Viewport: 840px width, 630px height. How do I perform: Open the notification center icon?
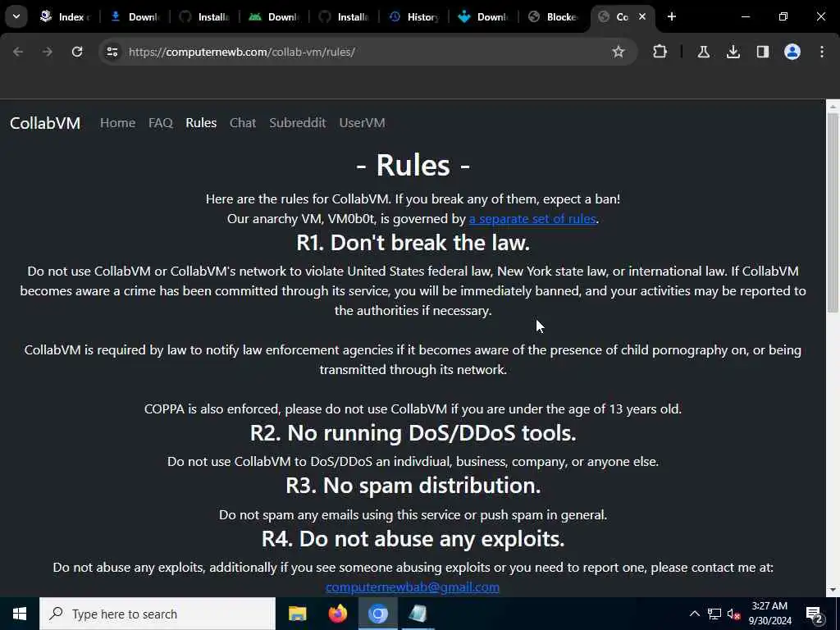pos(815,614)
